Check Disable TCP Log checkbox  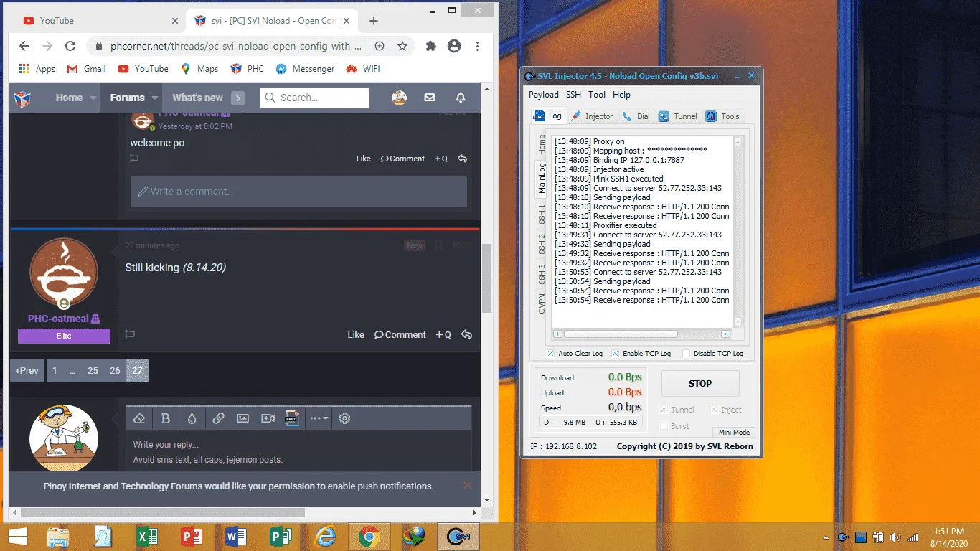point(686,354)
